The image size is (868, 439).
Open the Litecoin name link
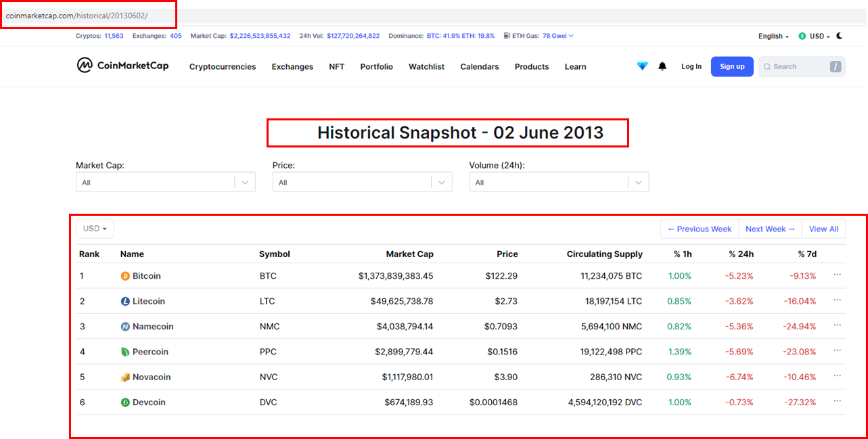149,301
